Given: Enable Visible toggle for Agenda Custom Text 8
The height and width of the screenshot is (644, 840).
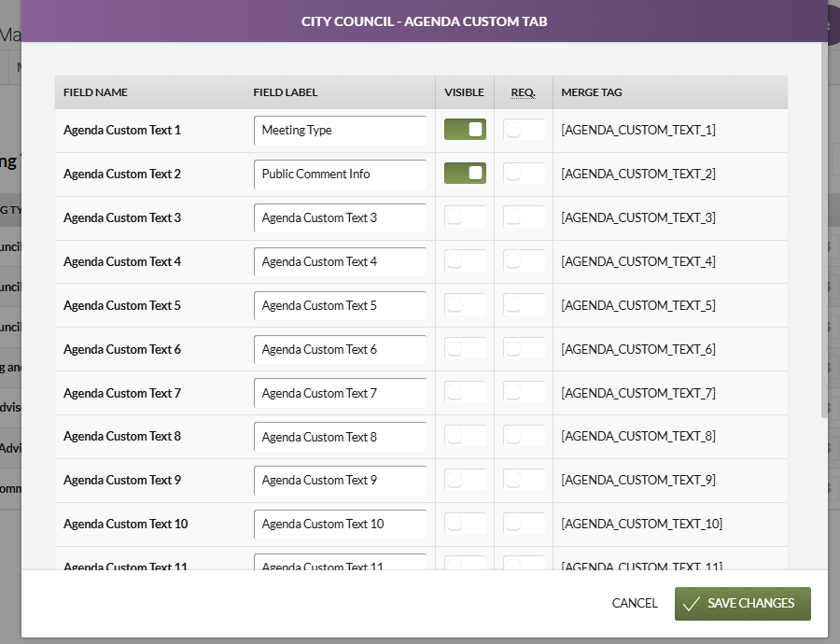Looking at the screenshot, I should tap(465, 437).
